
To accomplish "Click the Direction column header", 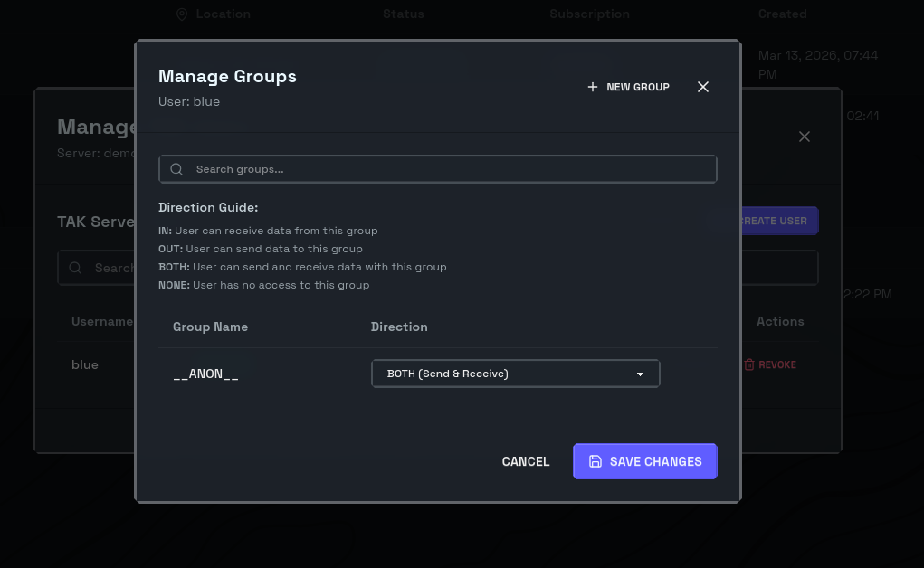I will tap(399, 327).
